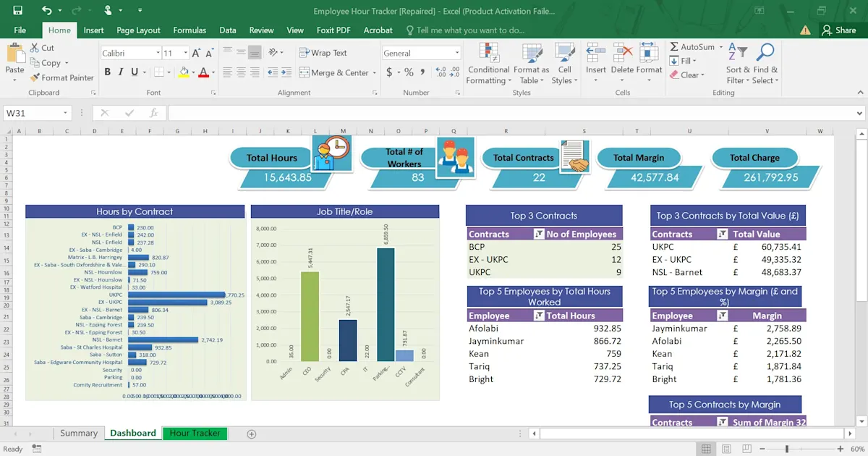Image resolution: width=868 pixels, height=456 pixels.
Task: Open Cell Styles gallery
Action: pos(564,63)
